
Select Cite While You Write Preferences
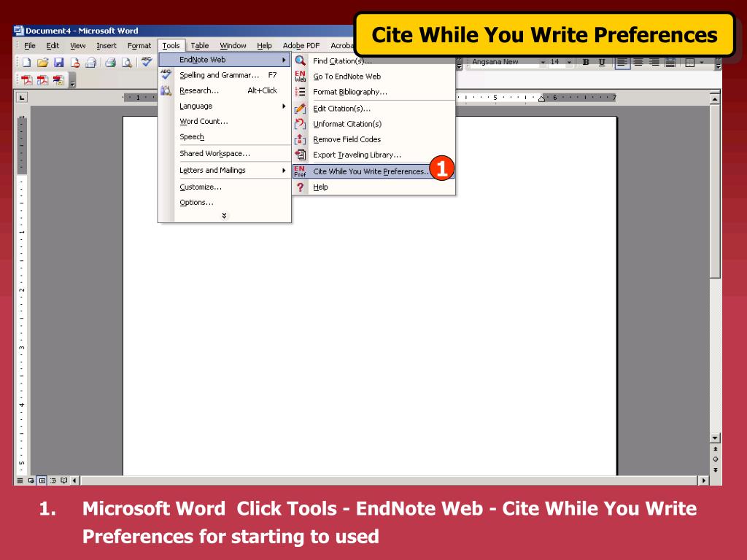373,171
